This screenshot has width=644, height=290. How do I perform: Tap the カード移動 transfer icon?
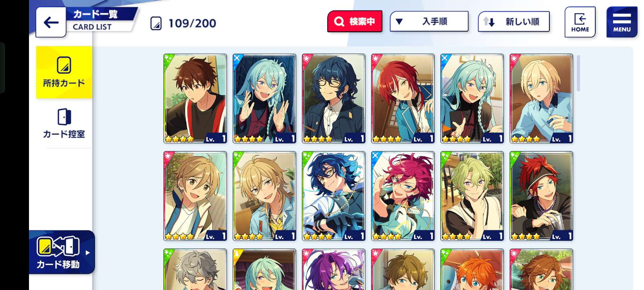[58, 246]
